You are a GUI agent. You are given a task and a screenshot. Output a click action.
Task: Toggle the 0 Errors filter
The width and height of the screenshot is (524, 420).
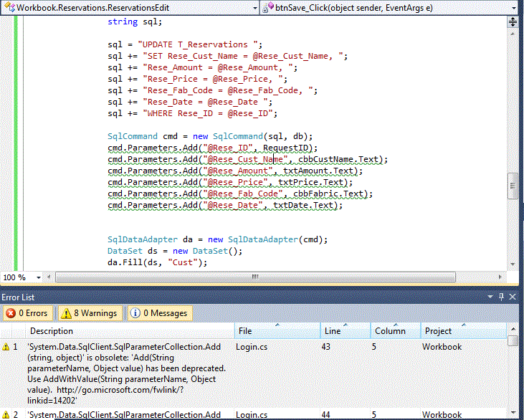(x=27, y=313)
